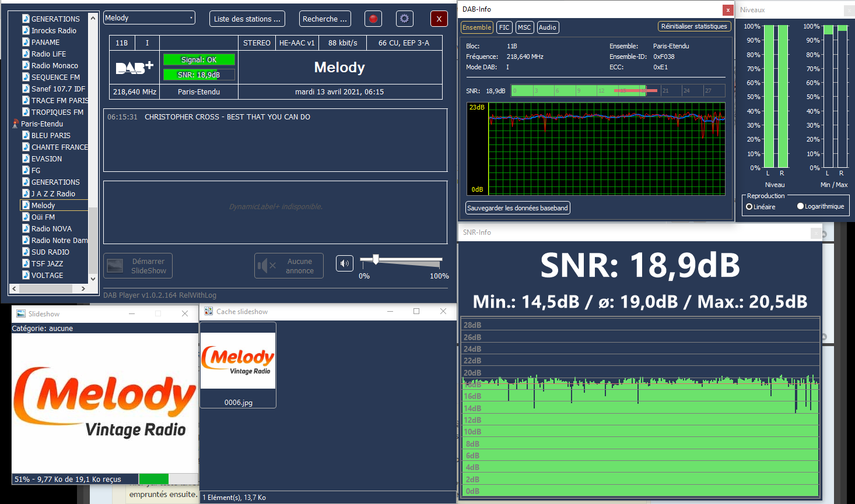855x504 pixels.
Task: Click the TROPIQUES FM station icon
Action: pos(26,112)
